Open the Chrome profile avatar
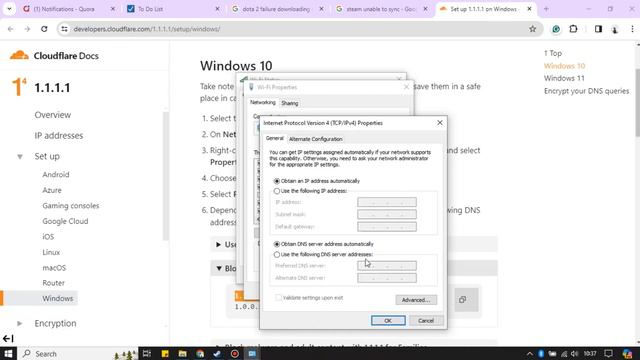Viewport: 640px width, 360px height. tap(615, 29)
